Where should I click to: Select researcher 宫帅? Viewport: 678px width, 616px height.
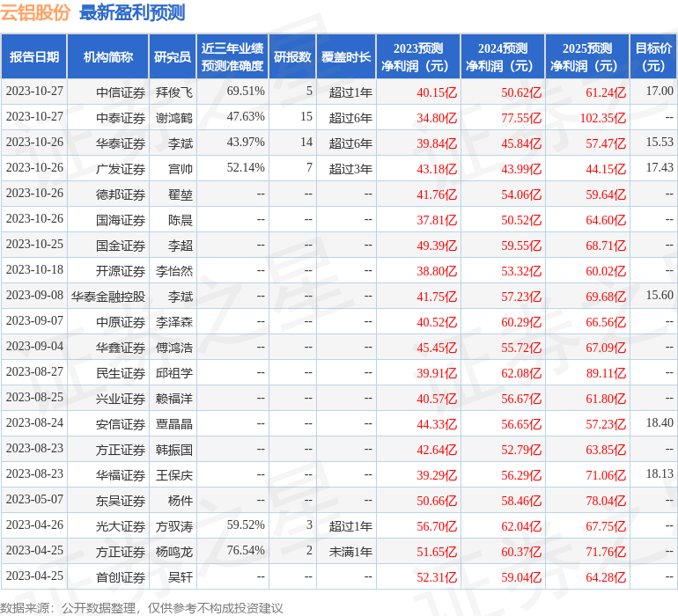181,169
